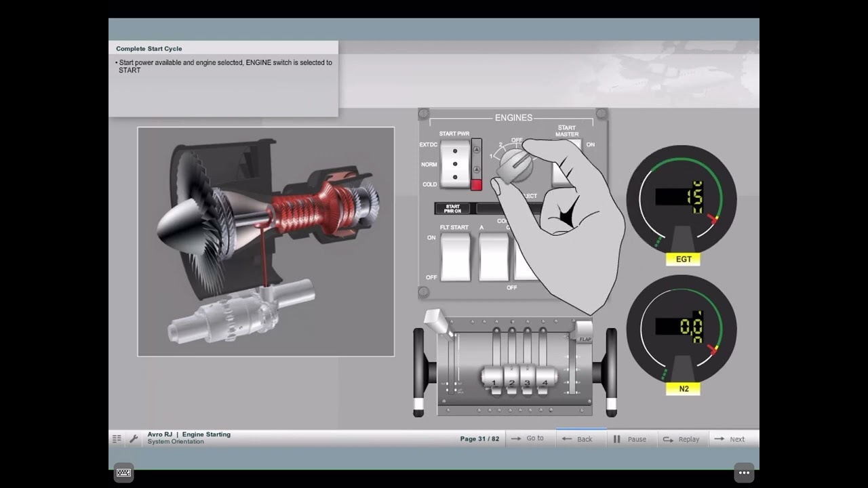Click the COLD position label
868x488 pixels.
430,184
